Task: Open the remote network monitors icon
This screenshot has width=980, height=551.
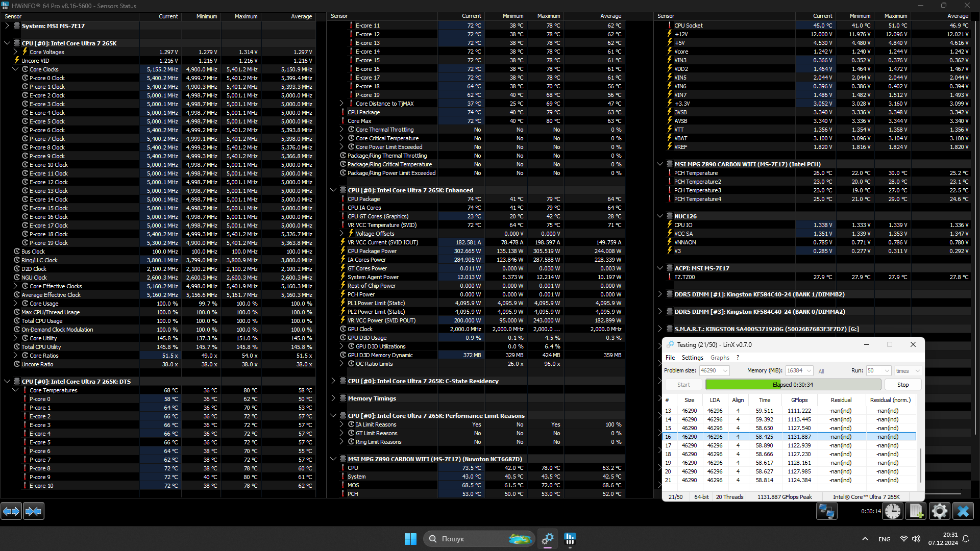Action: pyautogui.click(x=826, y=511)
